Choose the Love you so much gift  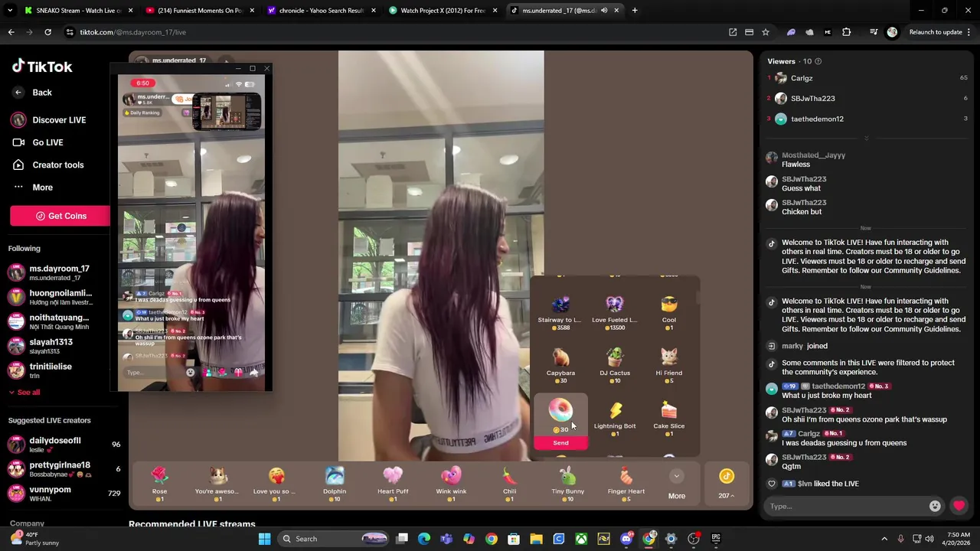click(276, 484)
